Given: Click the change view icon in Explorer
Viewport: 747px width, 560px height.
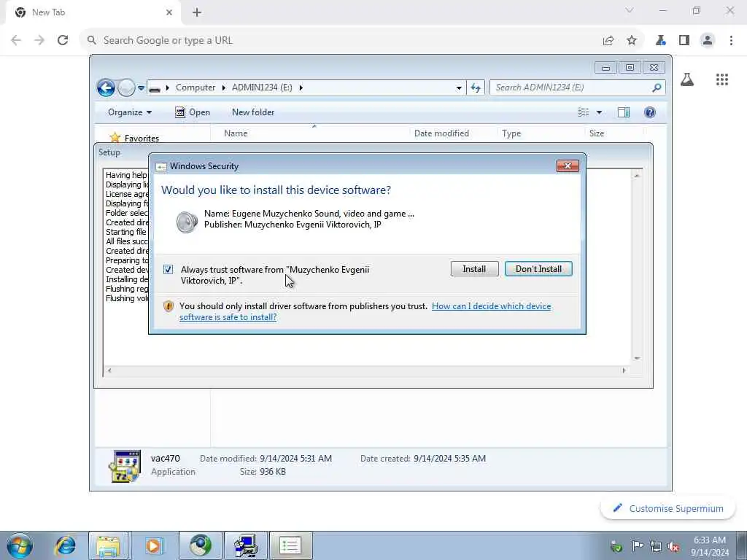Looking at the screenshot, I should (584, 112).
